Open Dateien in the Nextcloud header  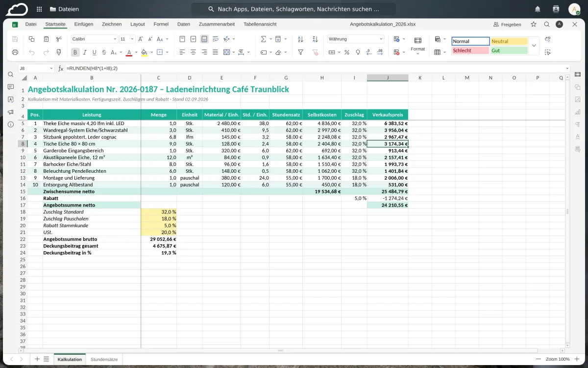click(64, 9)
